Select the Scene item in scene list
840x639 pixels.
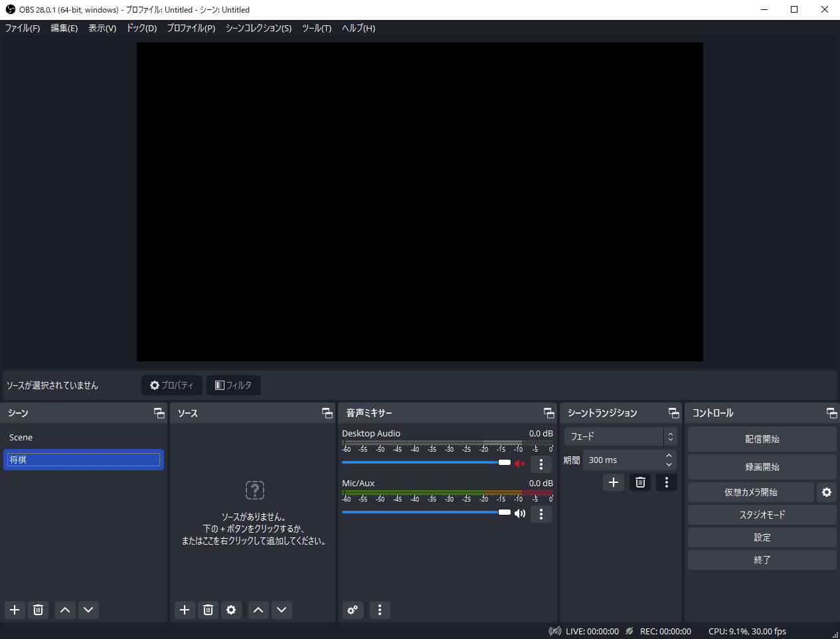coord(84,437)
